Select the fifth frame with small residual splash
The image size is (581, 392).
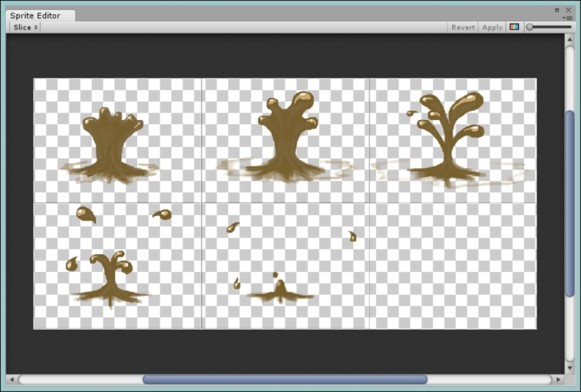tap(285, 266)
